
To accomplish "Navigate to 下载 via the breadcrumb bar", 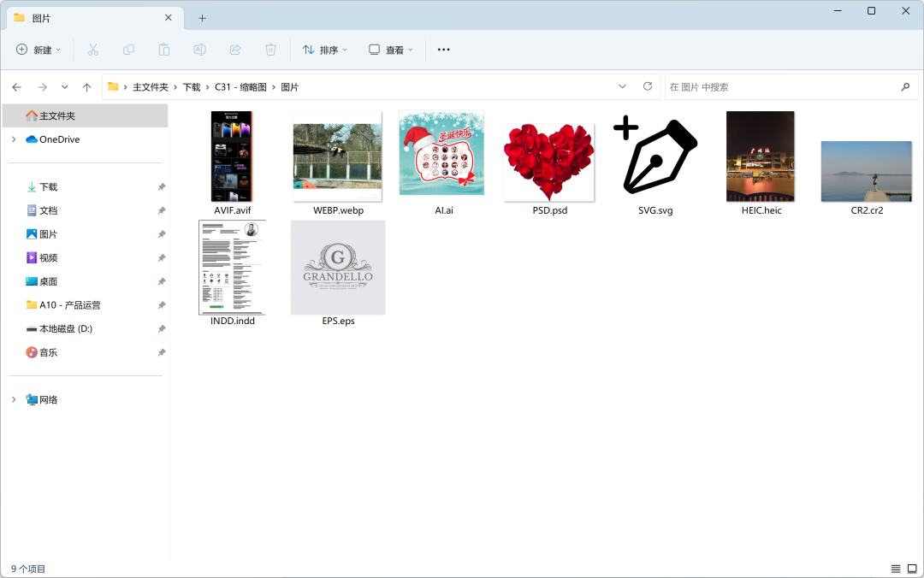I will coord(192,86).
